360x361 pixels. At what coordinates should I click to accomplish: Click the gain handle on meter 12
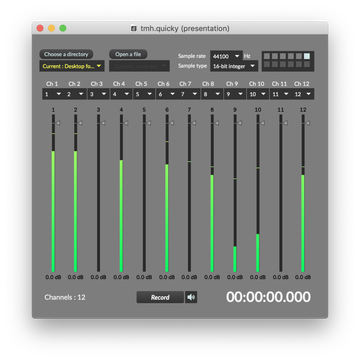[x=308, y=123]
